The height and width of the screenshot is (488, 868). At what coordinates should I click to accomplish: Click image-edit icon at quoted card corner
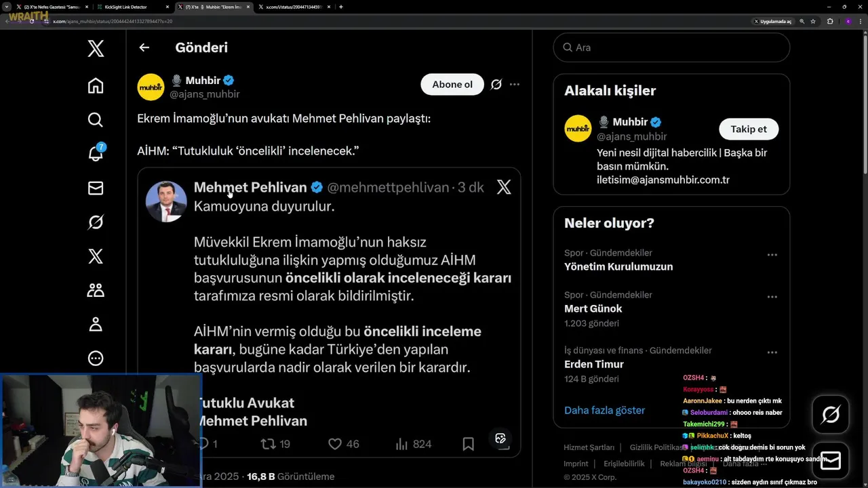[500, 438]
